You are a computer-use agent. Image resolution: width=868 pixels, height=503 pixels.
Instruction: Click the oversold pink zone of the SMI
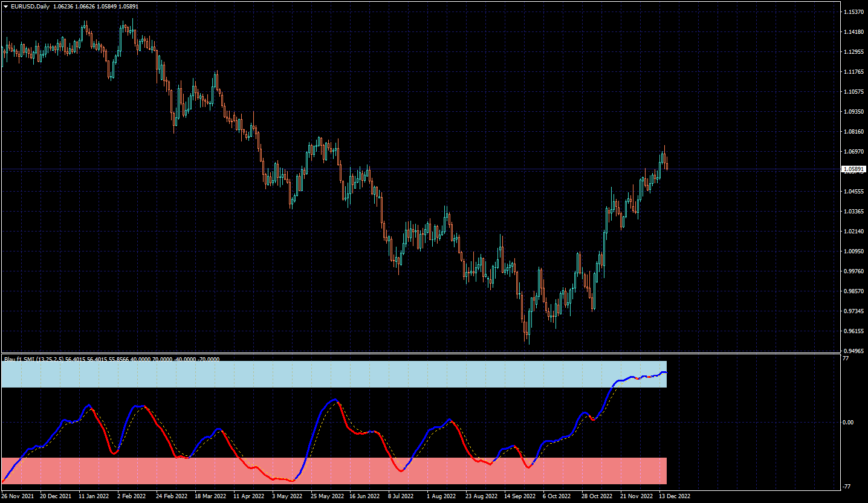click(x=334, y=471)
